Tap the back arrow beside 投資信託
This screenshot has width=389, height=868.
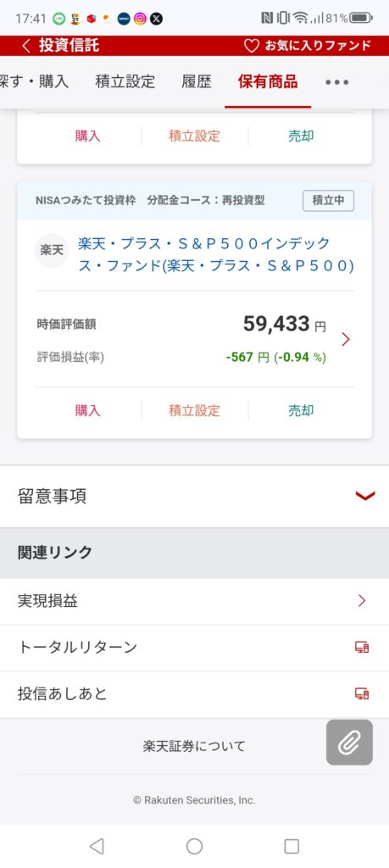pyautogui.click(x=25, y=46)
